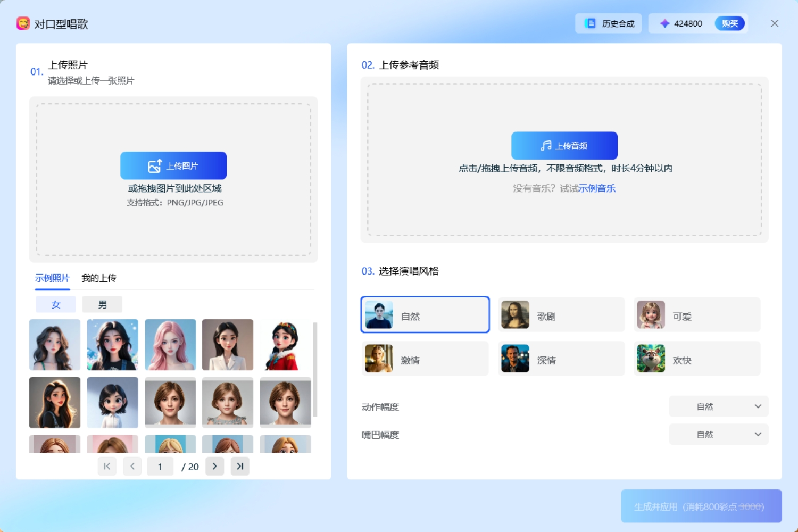Open the 示例音乐 sample music link
The image size is (798, 532).
(x=597, y=188)
